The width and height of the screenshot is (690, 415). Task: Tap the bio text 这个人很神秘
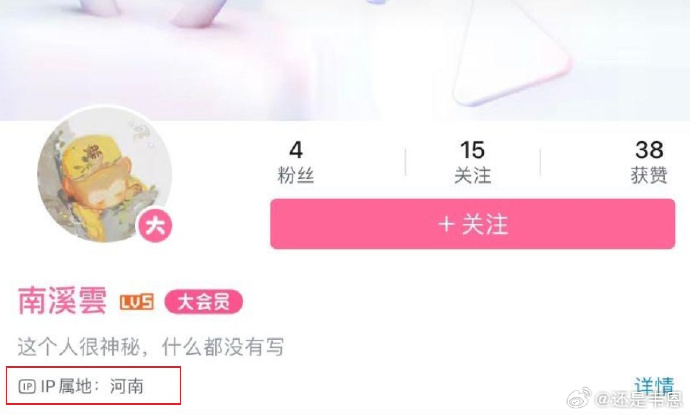[150, 347]
